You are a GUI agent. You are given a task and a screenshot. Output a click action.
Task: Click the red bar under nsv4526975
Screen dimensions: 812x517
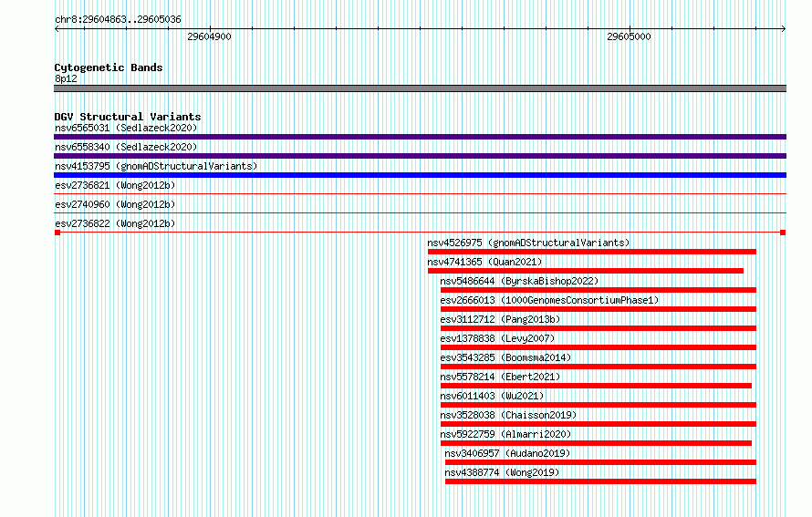pyautogui.click(x=592, y=252)
